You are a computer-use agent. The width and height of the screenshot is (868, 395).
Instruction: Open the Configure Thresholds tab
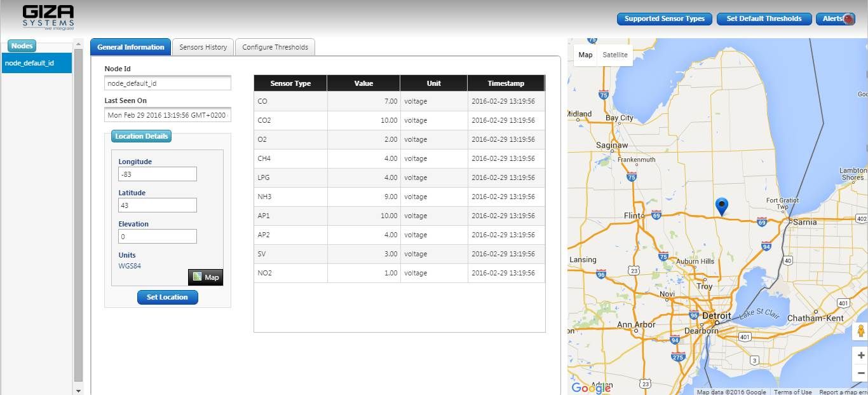tap(275, 47)
